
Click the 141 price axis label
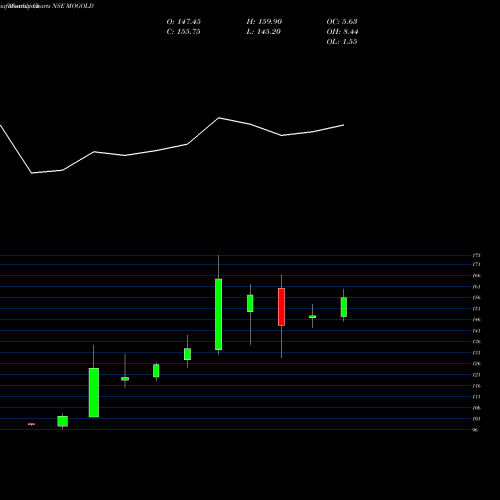(x=476, y=331)
